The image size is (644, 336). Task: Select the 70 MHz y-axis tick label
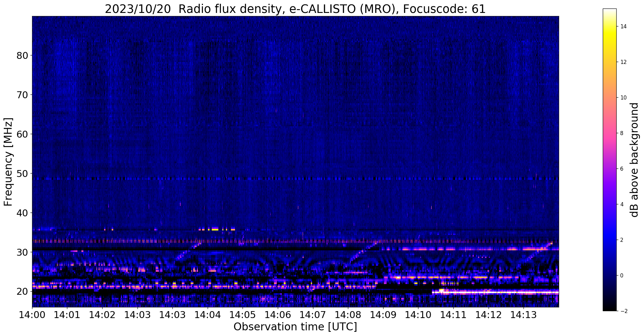tap(22, 95)
